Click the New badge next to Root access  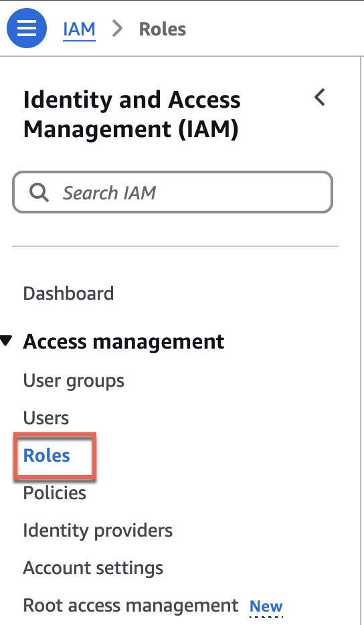[x=266, y=606]
